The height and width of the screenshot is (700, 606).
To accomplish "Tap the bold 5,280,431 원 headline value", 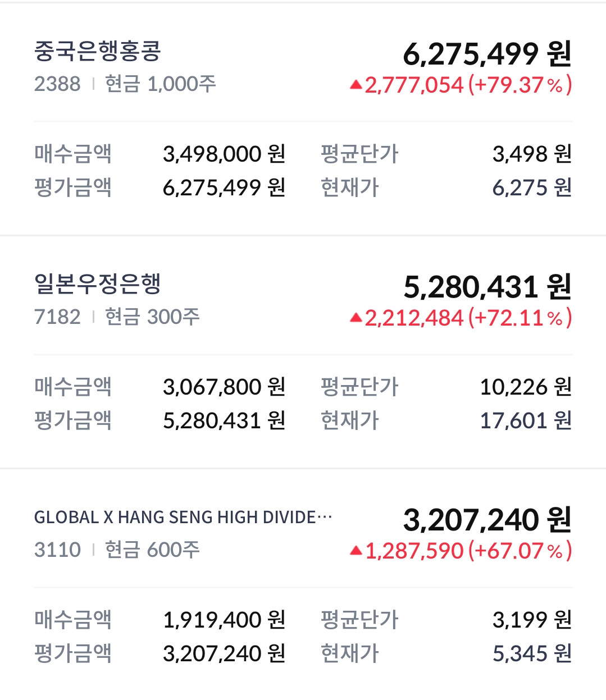I will click(487, 287).
